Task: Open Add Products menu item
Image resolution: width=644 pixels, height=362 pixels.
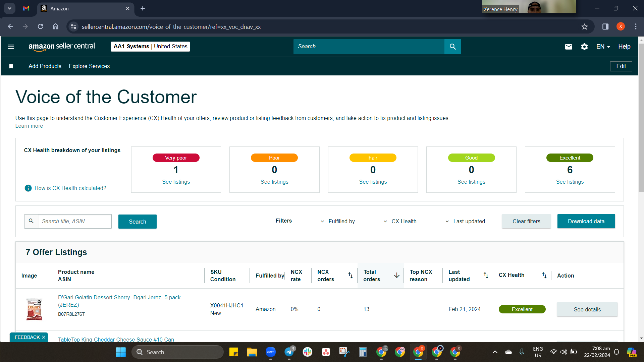Action: pos(45,66)
